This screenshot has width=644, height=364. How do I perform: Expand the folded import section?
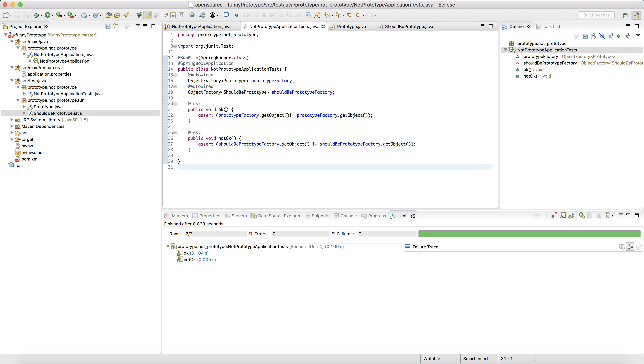(175, 46)
